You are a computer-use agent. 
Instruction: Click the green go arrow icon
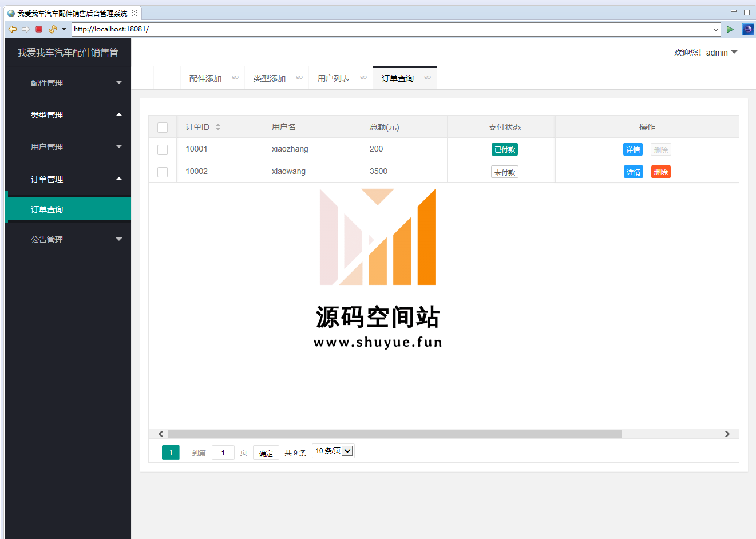[730, 29]
